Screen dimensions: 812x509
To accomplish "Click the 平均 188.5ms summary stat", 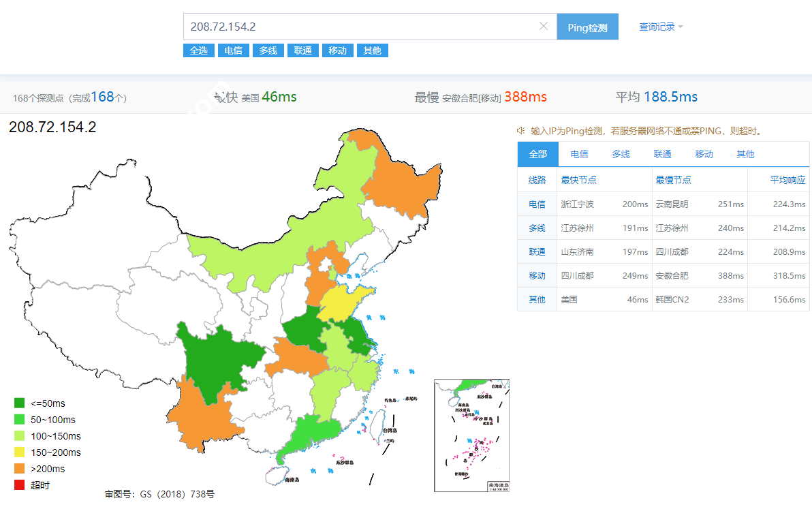I will pyautogui.click(x=657, y=97).
